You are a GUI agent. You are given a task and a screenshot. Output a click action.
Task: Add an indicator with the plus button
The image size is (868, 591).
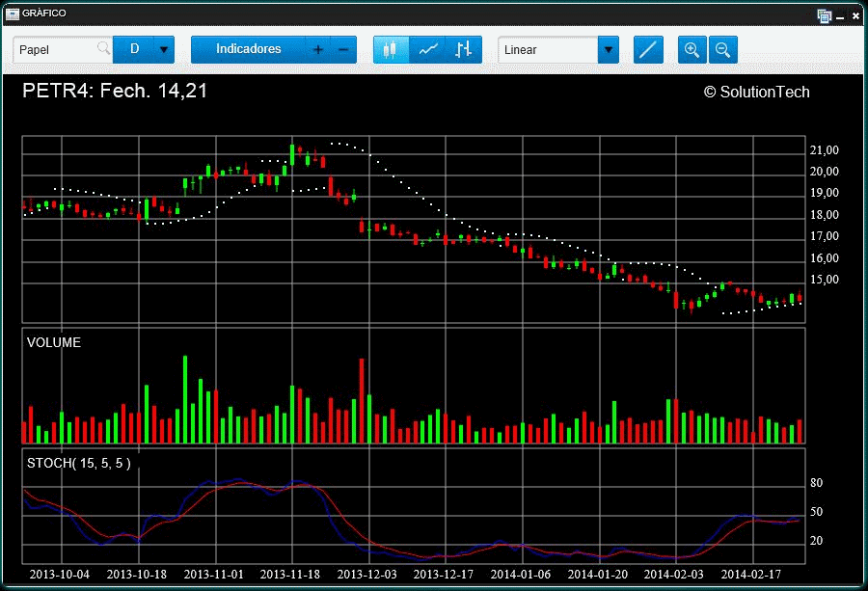click(x=317, y=50)
